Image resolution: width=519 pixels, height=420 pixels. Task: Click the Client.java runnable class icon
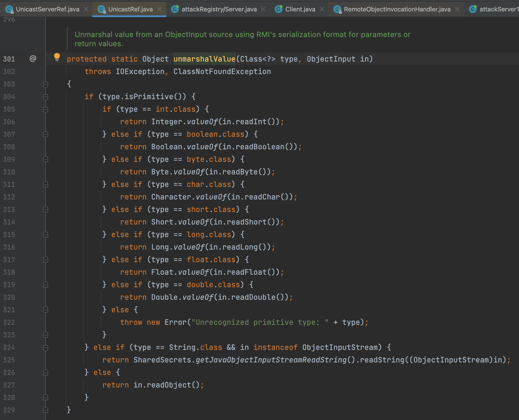279,9
